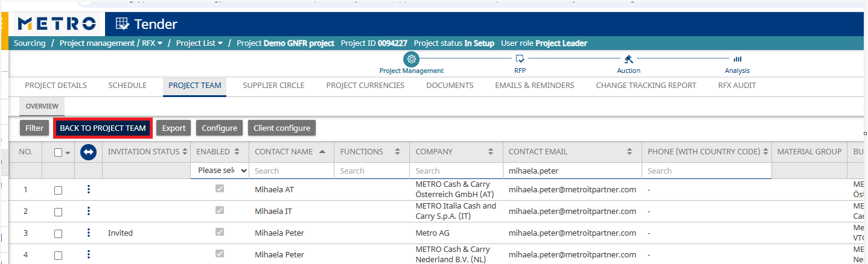The width and height of the screenshot is (868, 264).
Task: Toggle the select-all header checkbox
Action: tap(58, 152)
